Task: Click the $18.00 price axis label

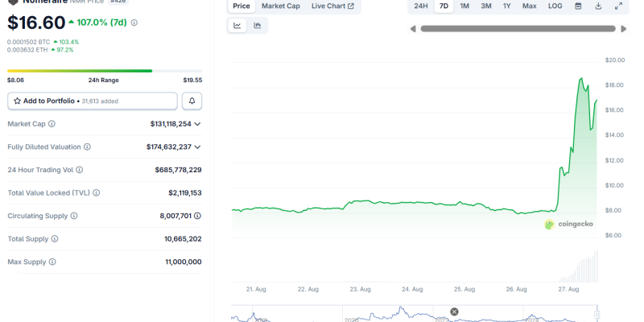Action: [x=615, y=85]
